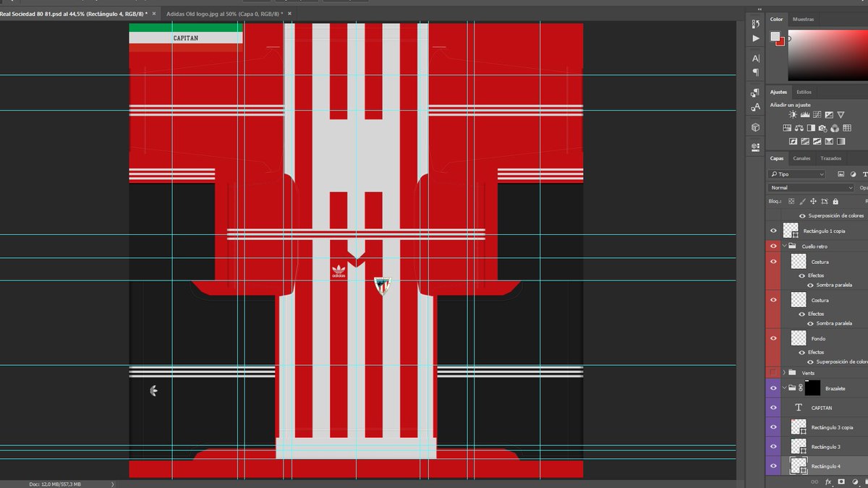Select the Real Sociedad 80 81.psd tab
The height and width of the screenshot is (488, 868).
click(72, 14)
